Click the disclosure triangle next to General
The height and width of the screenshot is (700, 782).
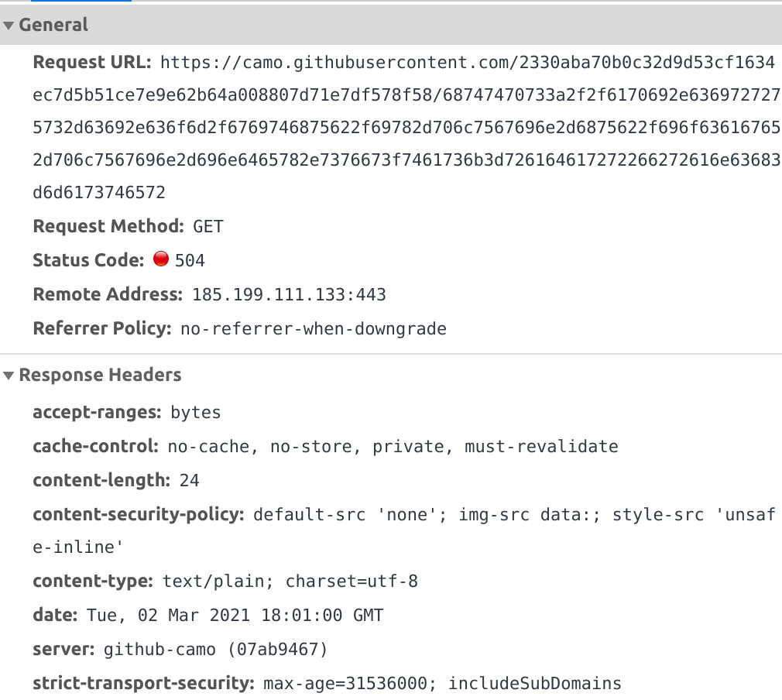(x=9, y=25)
